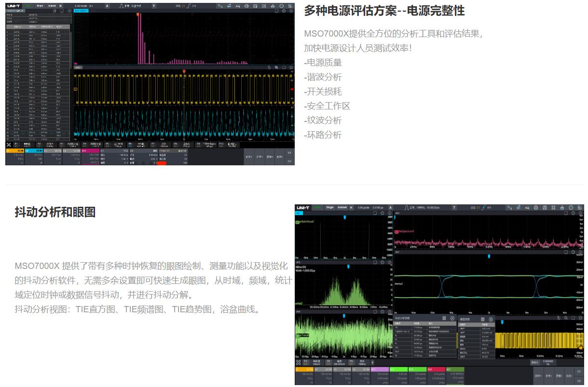Click bullet text -电源质量
The width and height of the screenshot is (588, 387).
[323, 63]
